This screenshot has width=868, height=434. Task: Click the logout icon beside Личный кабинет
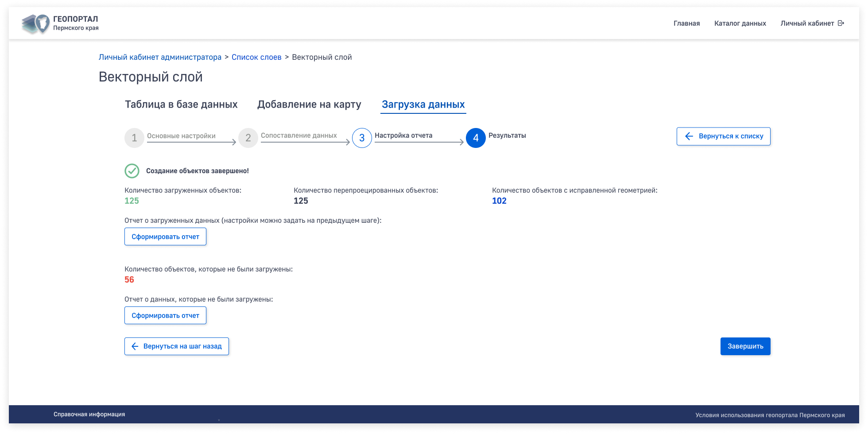tap(841, 23)
